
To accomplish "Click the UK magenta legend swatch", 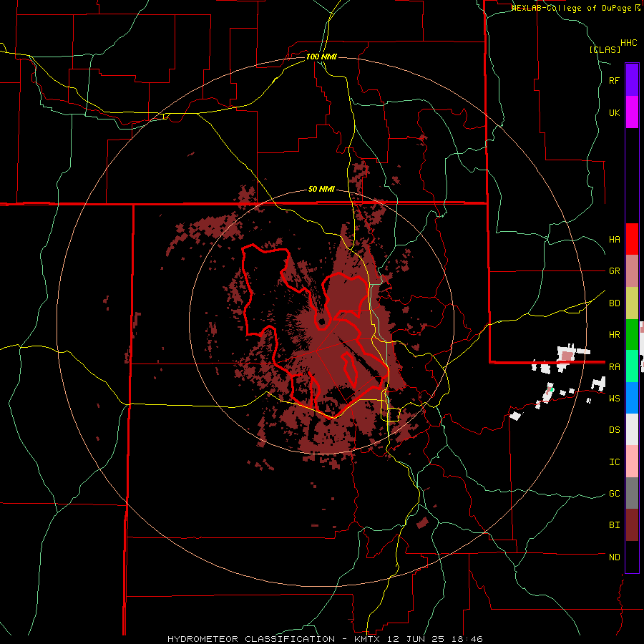I will (632, 112).
